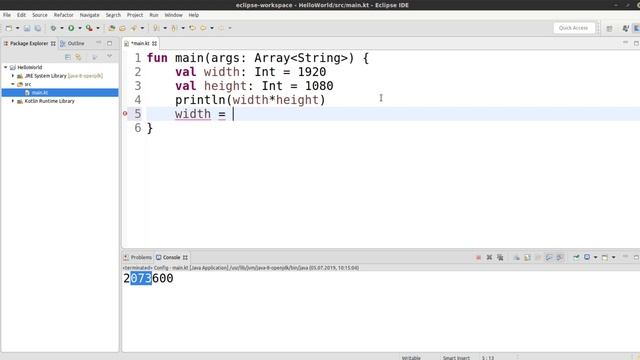Click the Writable status bar entry

click(411, 358)
